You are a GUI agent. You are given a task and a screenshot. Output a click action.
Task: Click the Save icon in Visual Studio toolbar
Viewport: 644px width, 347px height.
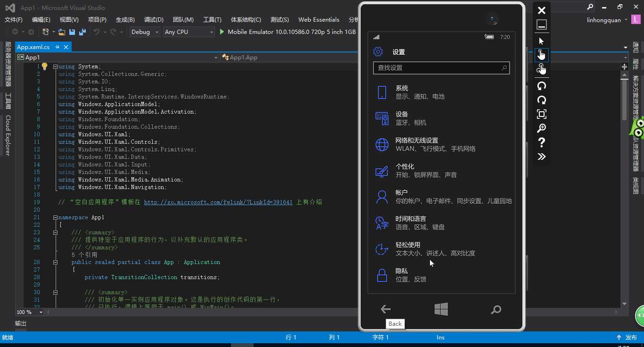[x=72, y=32]
